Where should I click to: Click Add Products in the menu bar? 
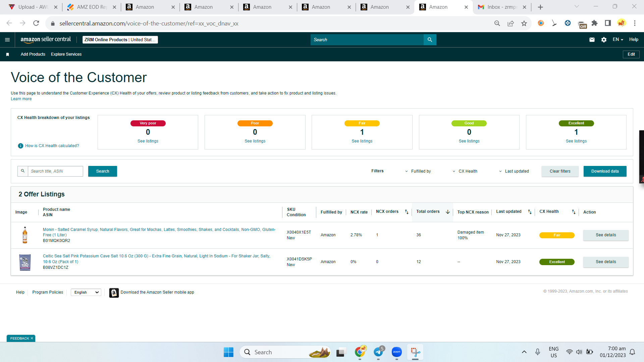[x=33, y=54]
